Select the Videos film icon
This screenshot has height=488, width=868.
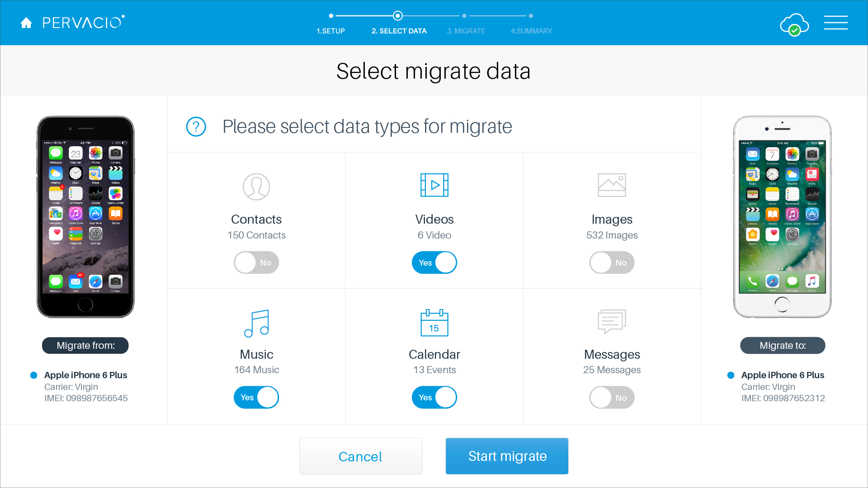pos(434,185)
